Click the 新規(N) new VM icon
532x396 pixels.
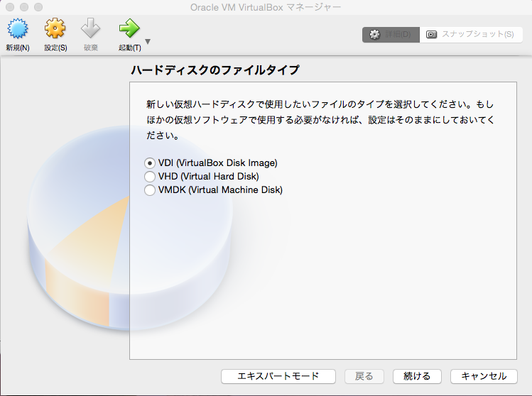[x=18, y=28]
